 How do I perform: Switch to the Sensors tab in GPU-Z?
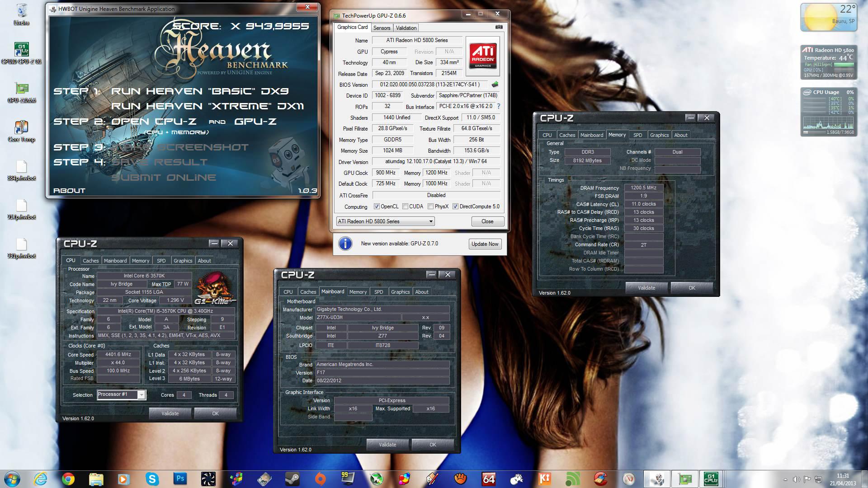382,28
